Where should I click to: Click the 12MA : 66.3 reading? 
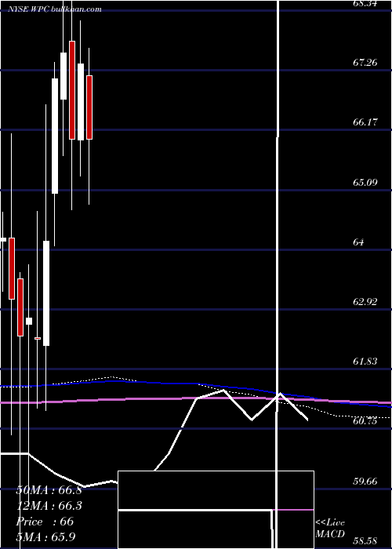point(49,506)
